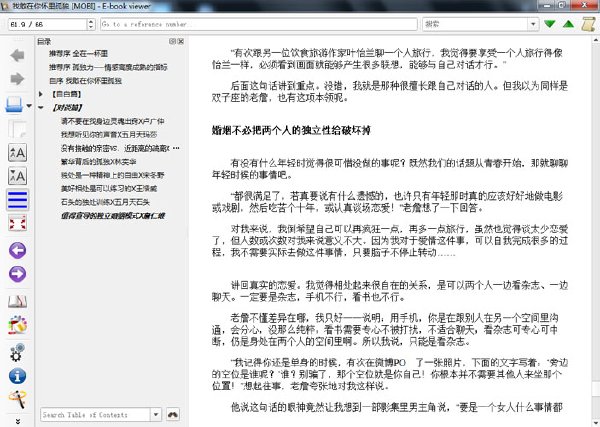The width and height of the screenshot is (600, 427).
Task: Click paragraph starting 讲回真实的恋爱
Action: click(390, 291)
